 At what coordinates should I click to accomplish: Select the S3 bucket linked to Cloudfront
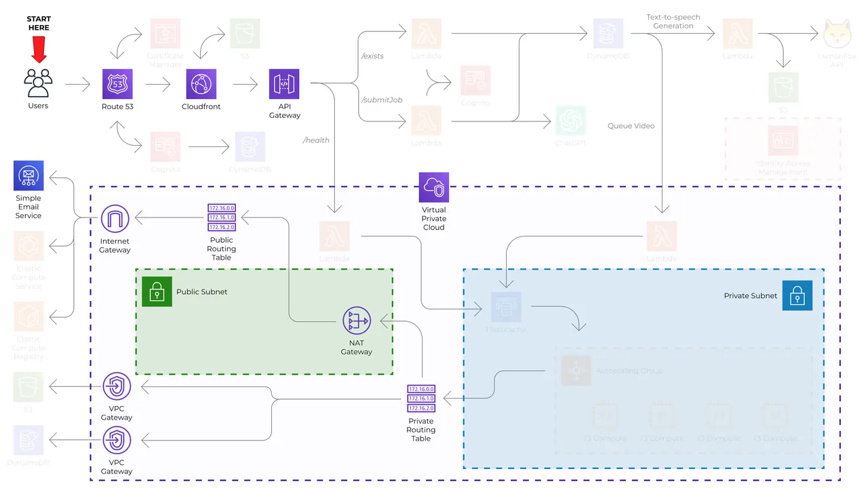click(x=245, y=33)
